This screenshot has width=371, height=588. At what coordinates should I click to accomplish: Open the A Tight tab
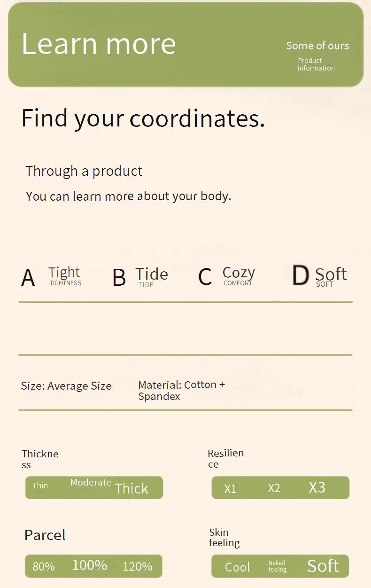pos(52,277)
